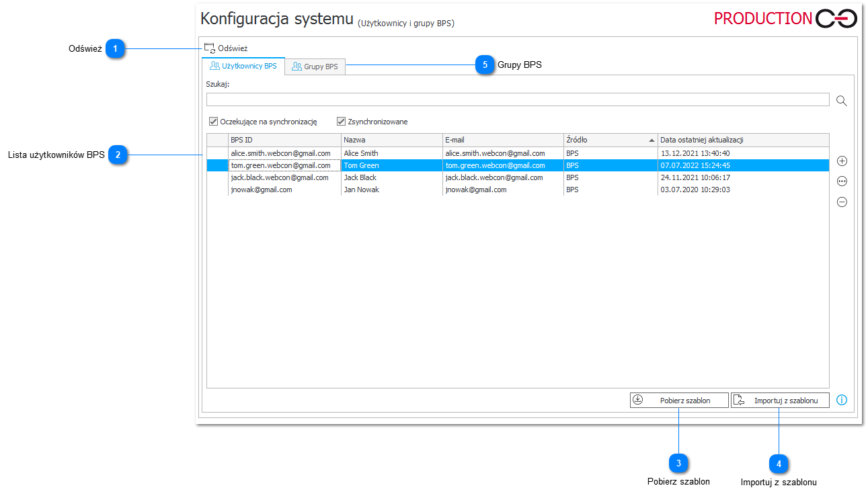Image resolution: width=868 pixels, height=498 pixels.
Task: Click the name cell Jan Nowak
Action: click(x=391, y=190)
